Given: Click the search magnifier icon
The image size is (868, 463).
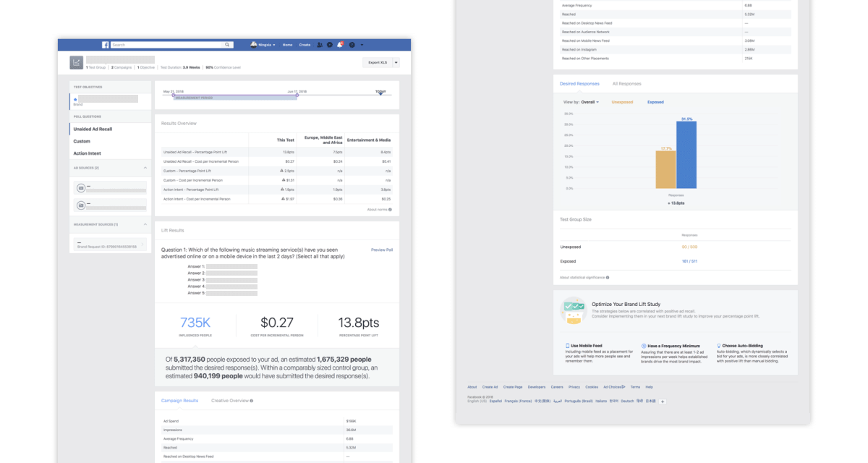Looking at the screenshot, I should 229,45.
